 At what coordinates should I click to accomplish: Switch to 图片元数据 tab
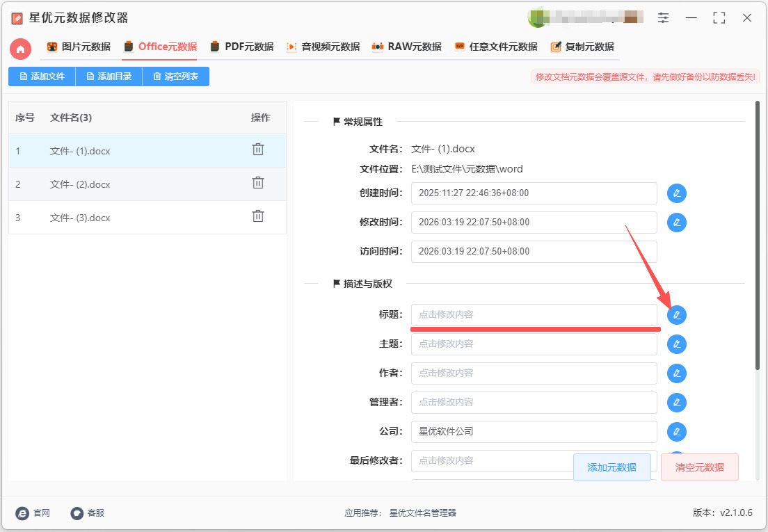(79, 47)
